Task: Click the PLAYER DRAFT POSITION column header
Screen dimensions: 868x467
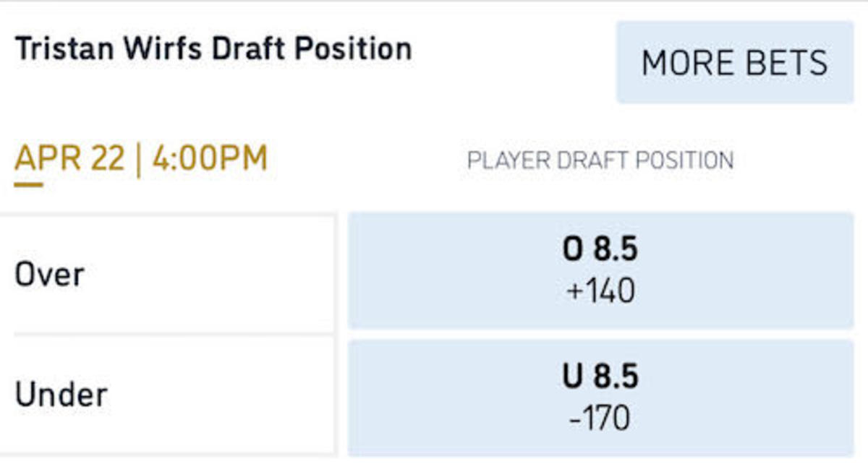Action: 600,160
